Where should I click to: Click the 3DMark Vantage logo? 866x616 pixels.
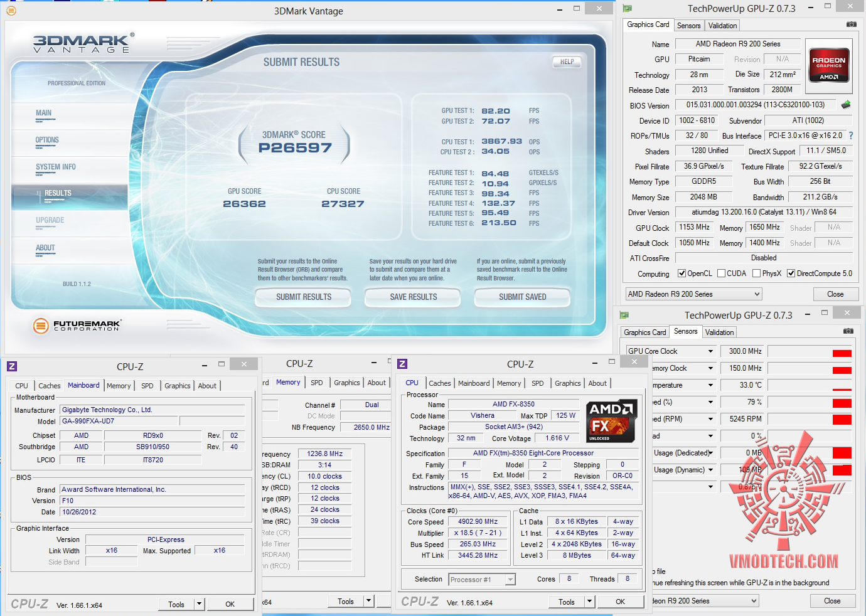(83, 43)
